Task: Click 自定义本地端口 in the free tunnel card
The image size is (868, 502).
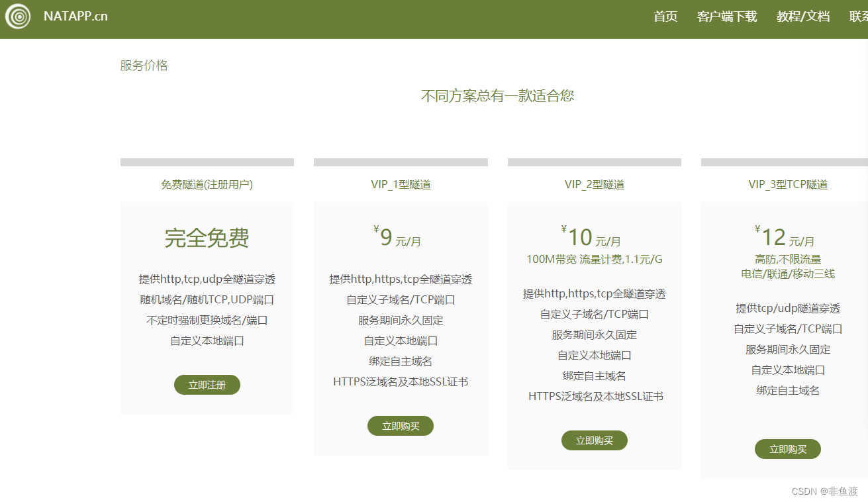Action: 207,341
